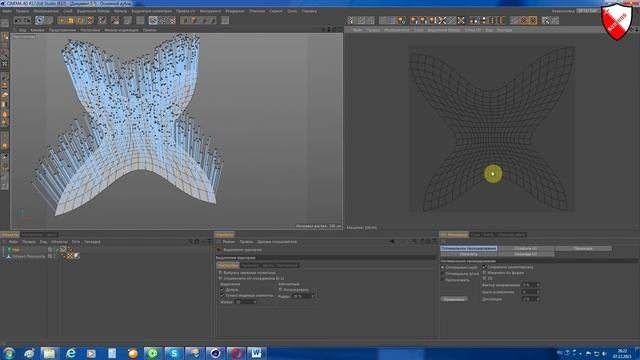This screenshot has width=640, height=360.
Task: Toggle the Допуск (tolerant) selection checkbox
Action: click(222, 289)
